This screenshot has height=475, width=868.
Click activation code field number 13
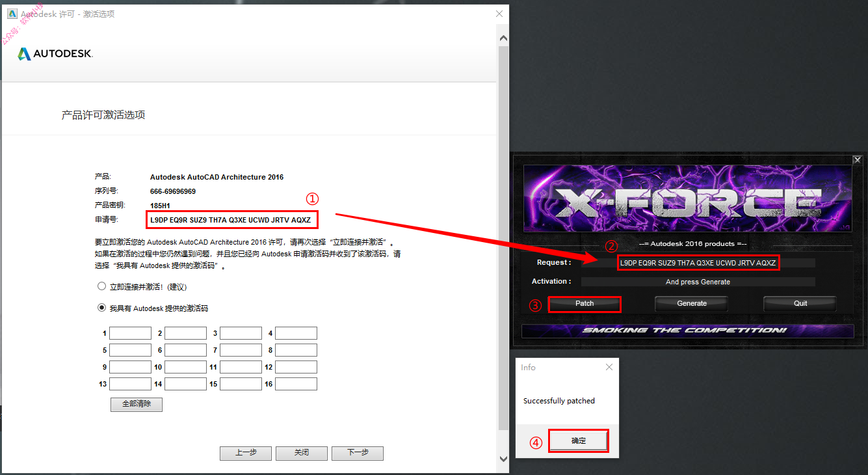point(130,384)
